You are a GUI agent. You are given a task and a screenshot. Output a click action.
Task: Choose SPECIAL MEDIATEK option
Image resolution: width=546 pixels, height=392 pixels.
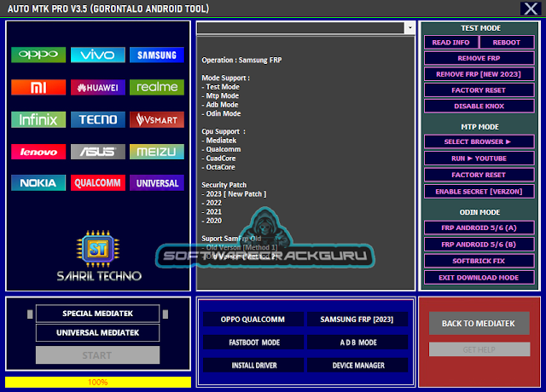98,314
